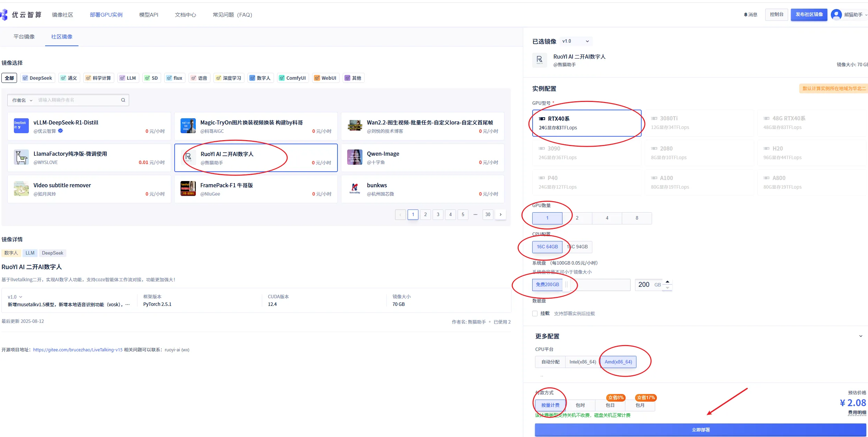Select 16C 94GB CPU configuration

[x=577, y=247]
